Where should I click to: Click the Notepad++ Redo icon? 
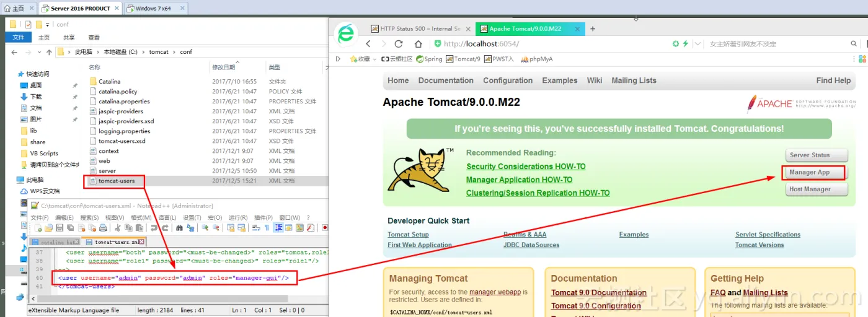pyautogui.click(x=165, y=228)
